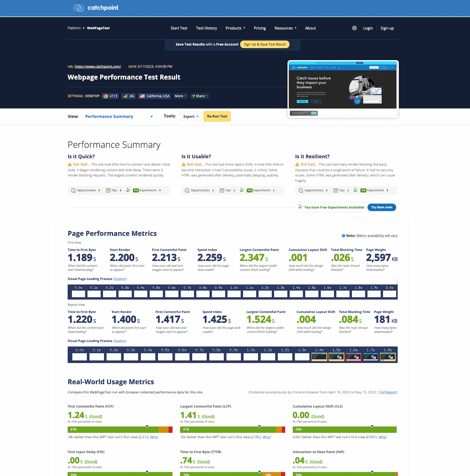Click First View filmstrip frame at 0.0s
470x476 pixels.
[78, 294]
